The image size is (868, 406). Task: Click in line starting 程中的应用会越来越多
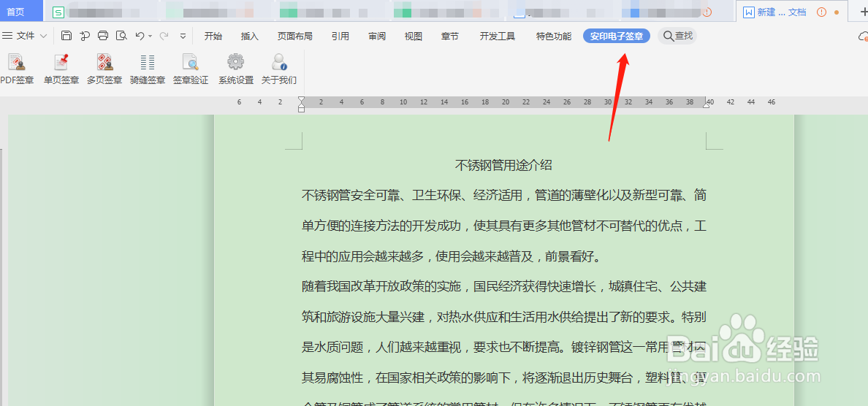(451, 256)
